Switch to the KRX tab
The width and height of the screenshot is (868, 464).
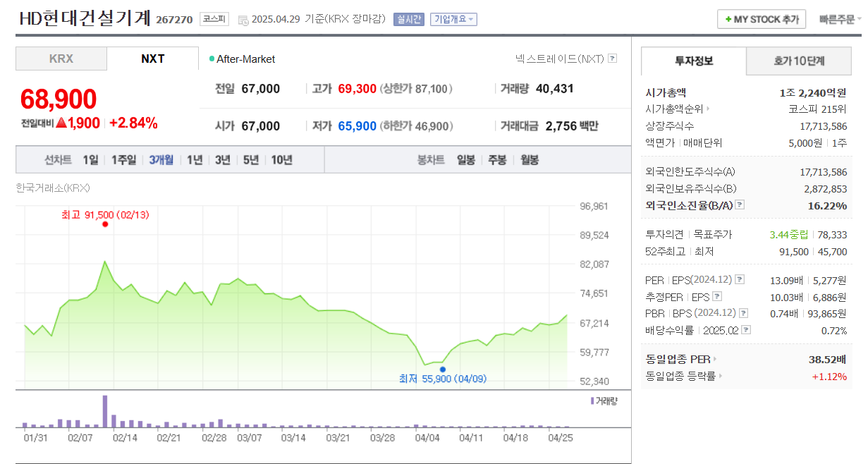61,59
